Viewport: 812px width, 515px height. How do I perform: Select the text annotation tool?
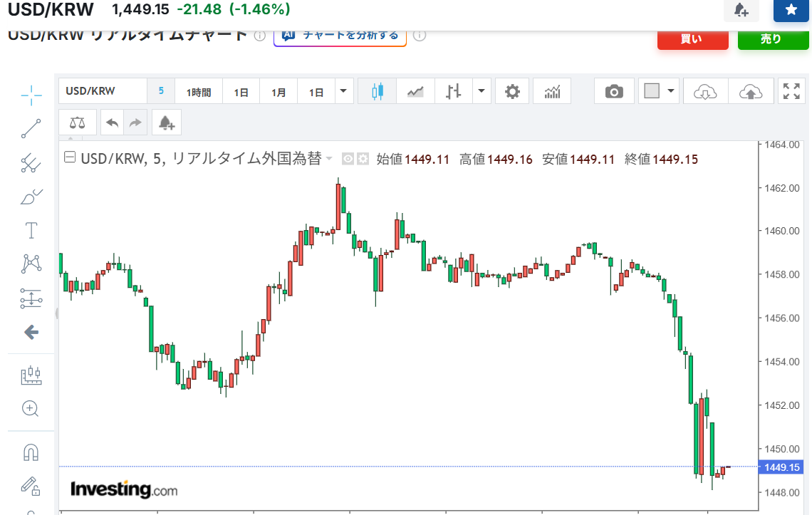pyautogui.click(x=31, y=230)
